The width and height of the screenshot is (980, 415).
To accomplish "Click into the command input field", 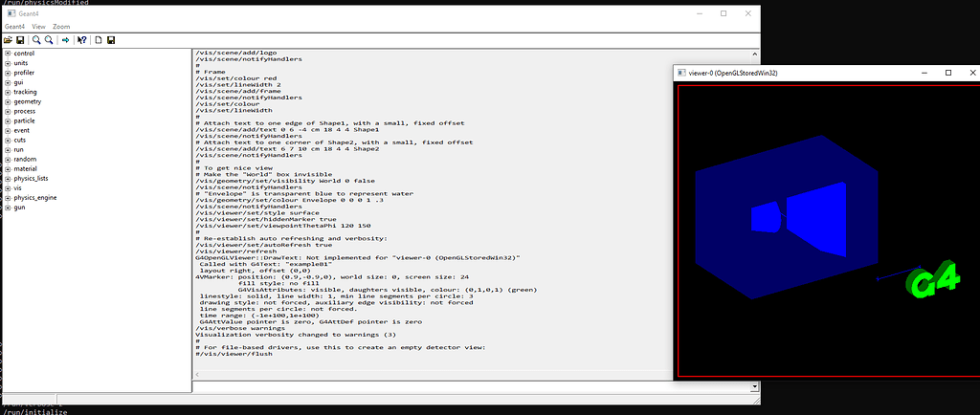I will tap(471, 387).
